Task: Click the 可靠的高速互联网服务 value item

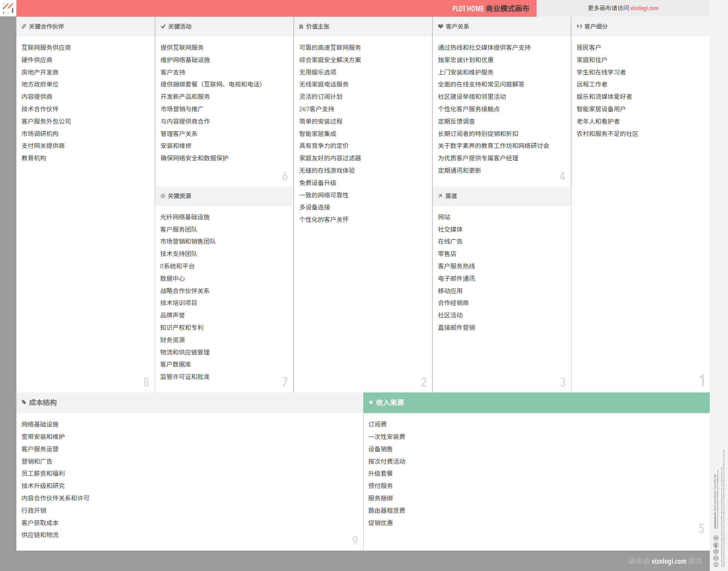Action: tap(330, 48)
